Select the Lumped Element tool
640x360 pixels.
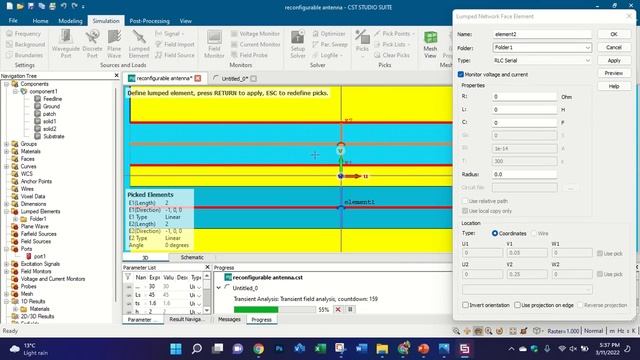click(139, 44)
